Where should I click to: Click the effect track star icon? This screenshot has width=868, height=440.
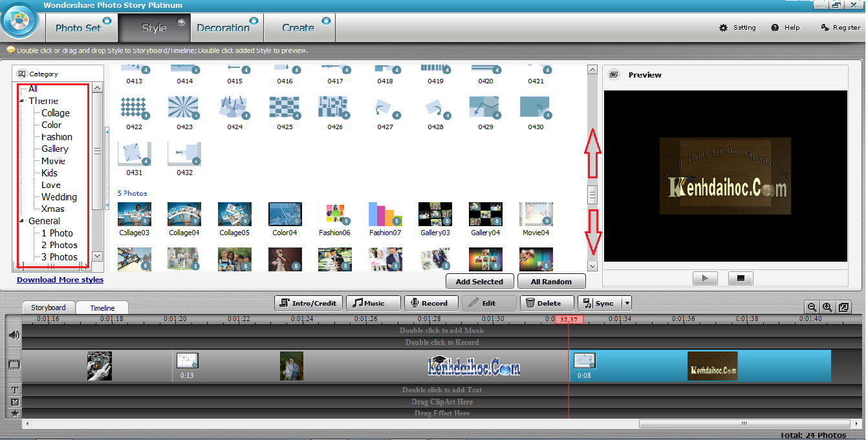(14, 413)
